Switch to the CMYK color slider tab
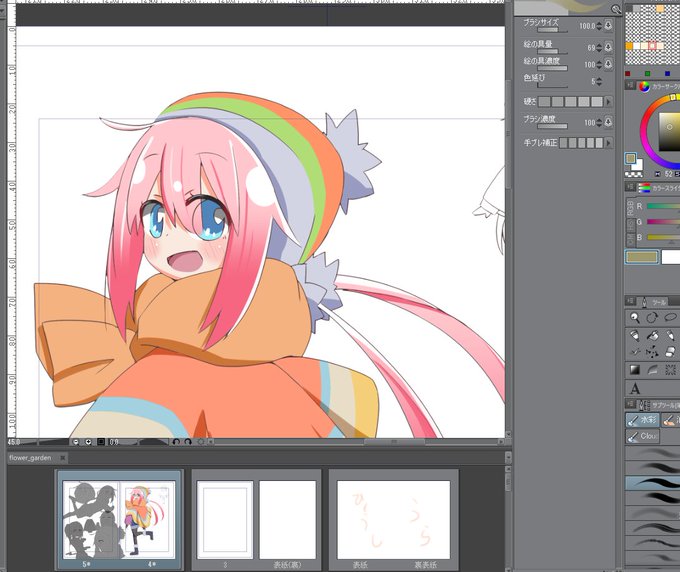The image size is (680, 572). pos(630,240)
